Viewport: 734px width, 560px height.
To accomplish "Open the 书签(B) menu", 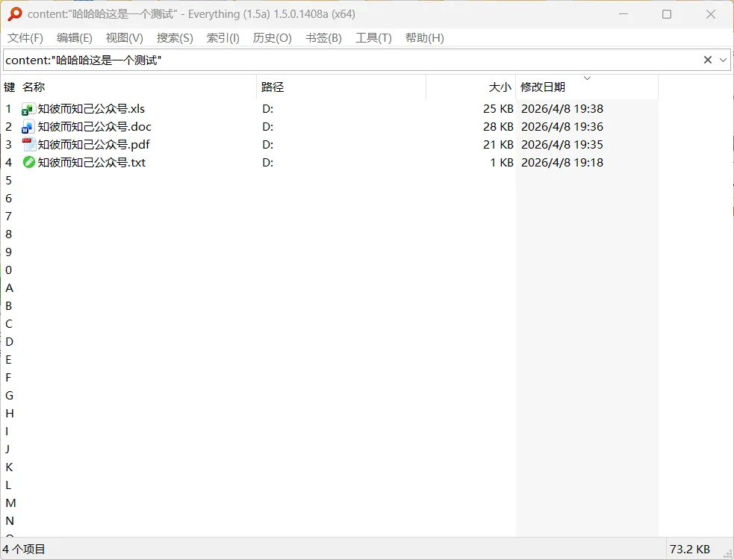I will coord(323,38).
